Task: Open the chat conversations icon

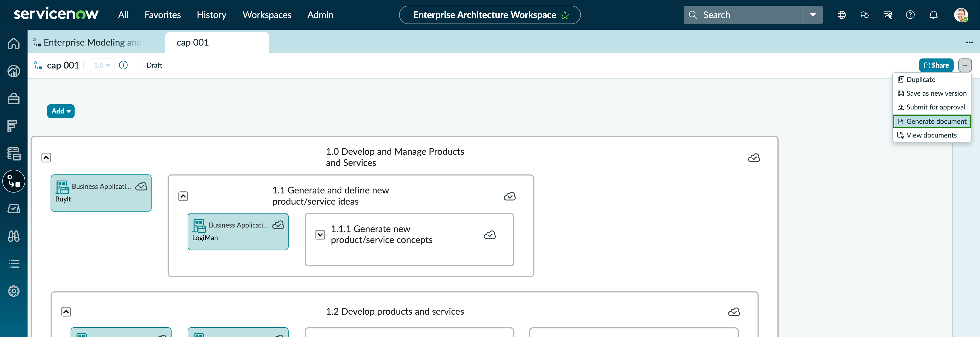Action: pos(864,15)
